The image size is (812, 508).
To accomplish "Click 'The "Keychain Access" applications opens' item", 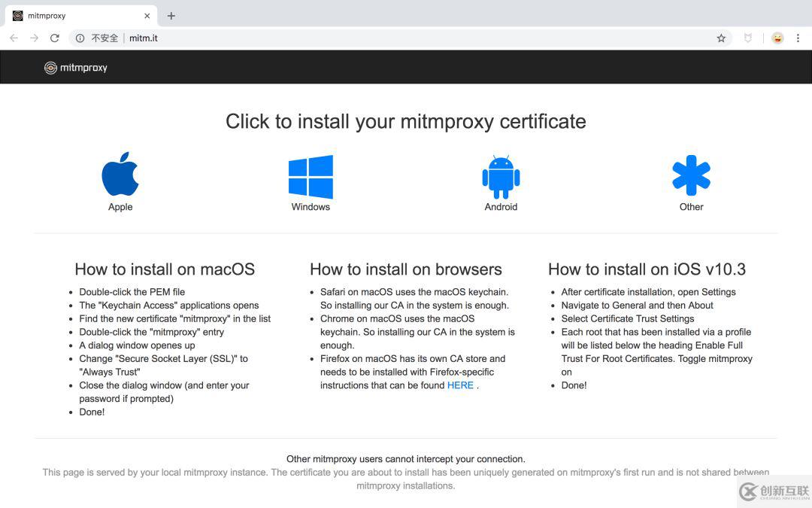I will pos(169,306).
